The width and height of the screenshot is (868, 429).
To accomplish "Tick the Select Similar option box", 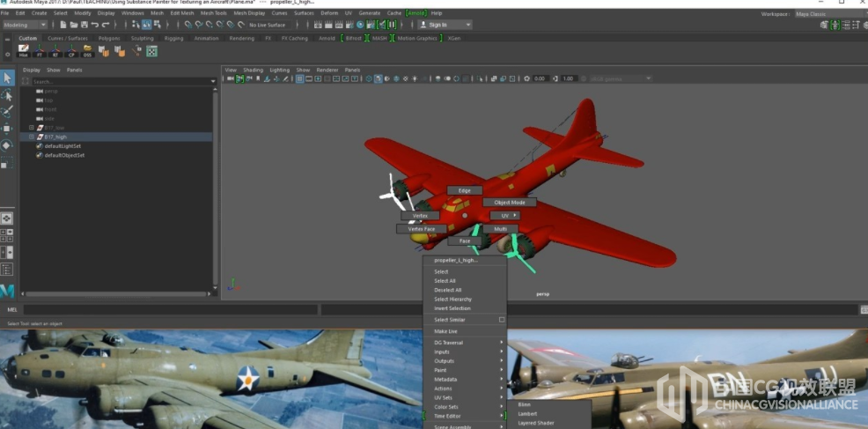I will tap(502, 320).
